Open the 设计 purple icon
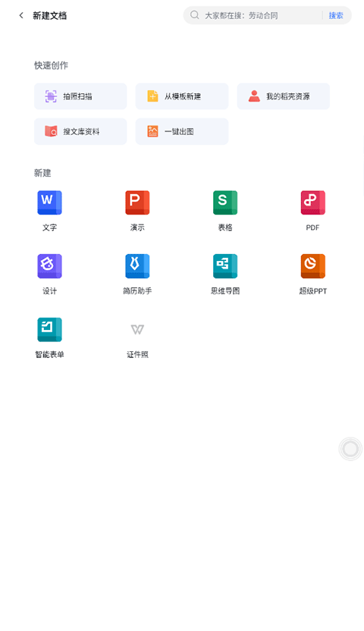This screenshot has height=631, width=364. tap(49, 274)
